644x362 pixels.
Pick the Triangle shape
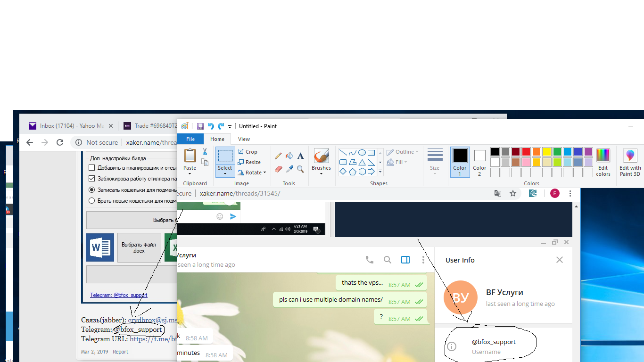[362, 162]
